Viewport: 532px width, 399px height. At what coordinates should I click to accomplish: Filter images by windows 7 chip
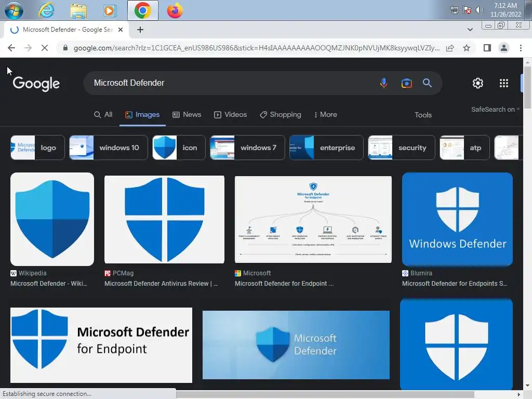pyautogui.click(x=247, y=148)
